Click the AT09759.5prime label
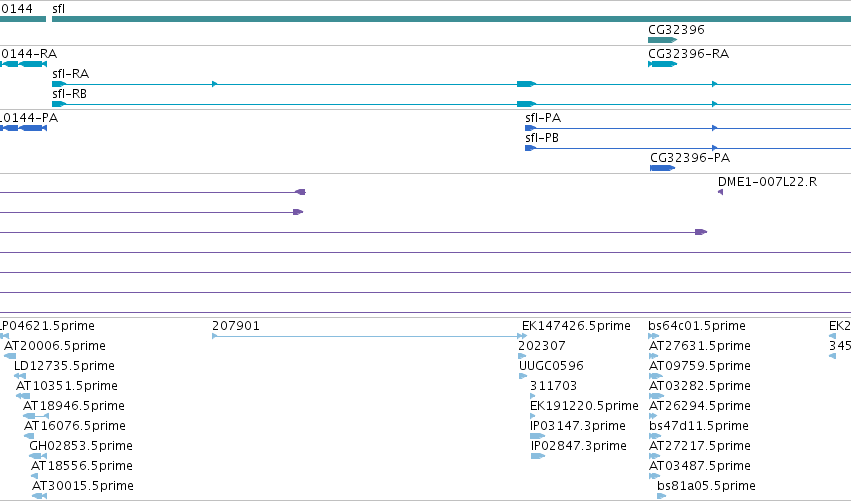 [700, 366]
